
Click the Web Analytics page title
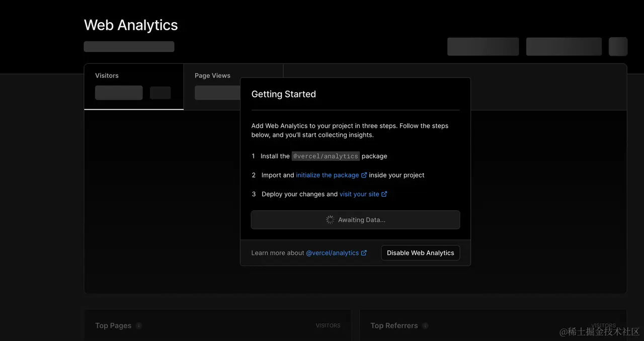coord(131,25)
